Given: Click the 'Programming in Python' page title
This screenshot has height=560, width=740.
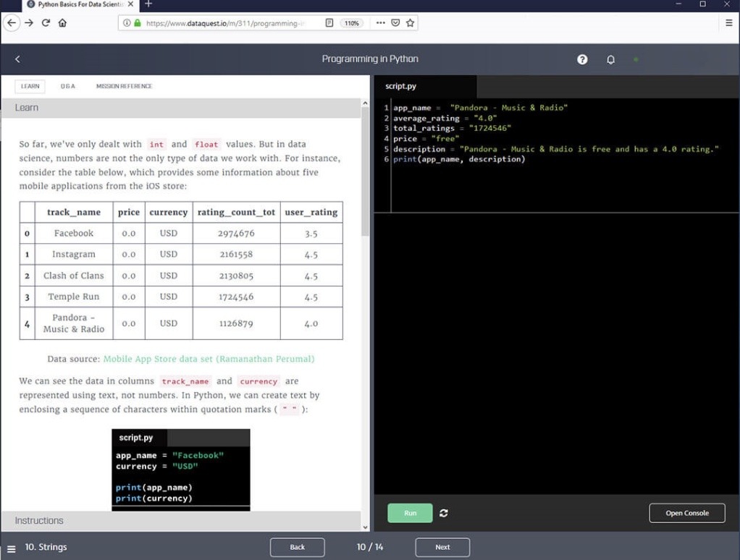Looking at the screenshot, I should (x=370, y=59).
